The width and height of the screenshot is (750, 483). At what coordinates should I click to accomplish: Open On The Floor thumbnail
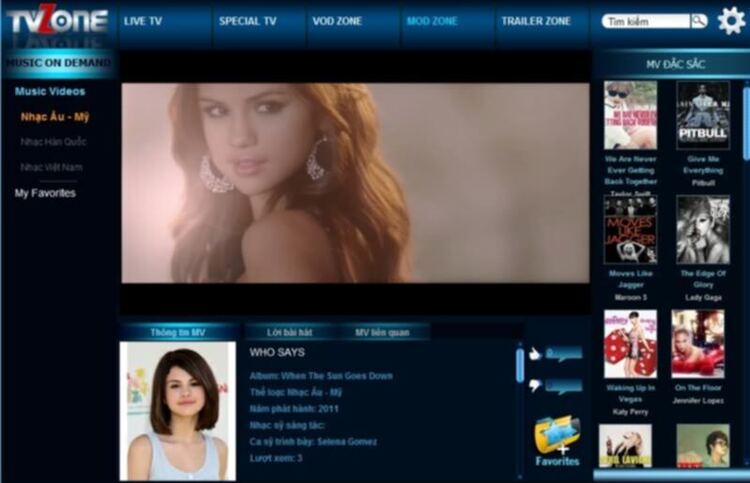698,344
